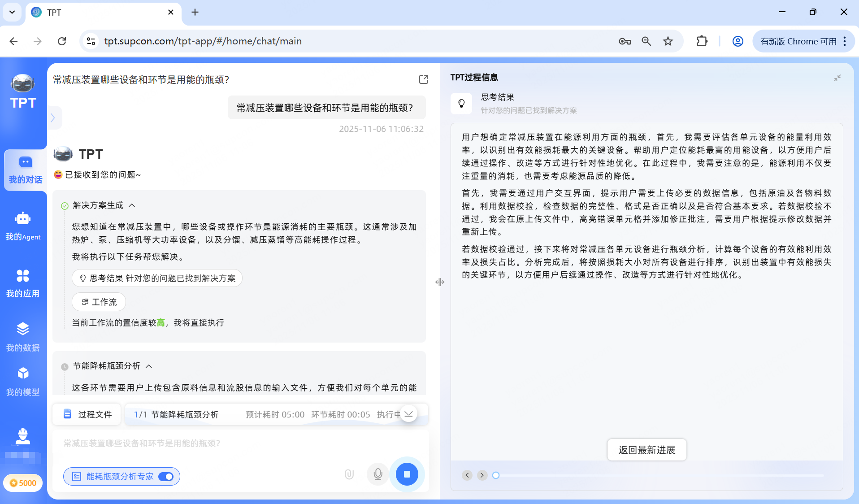Open conversation in new window icon
This screenshot has height=504, width=859.
coord(423,79)
